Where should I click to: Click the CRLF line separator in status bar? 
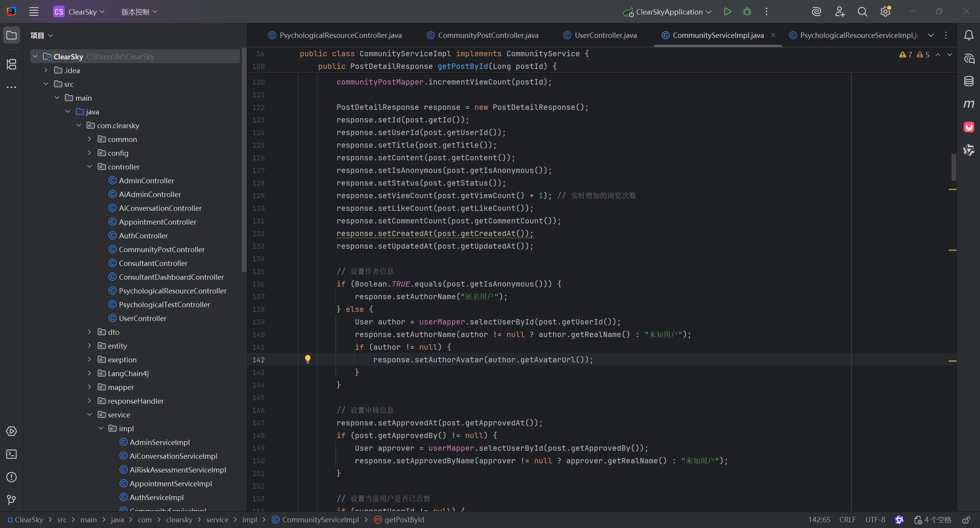[847, 520]
